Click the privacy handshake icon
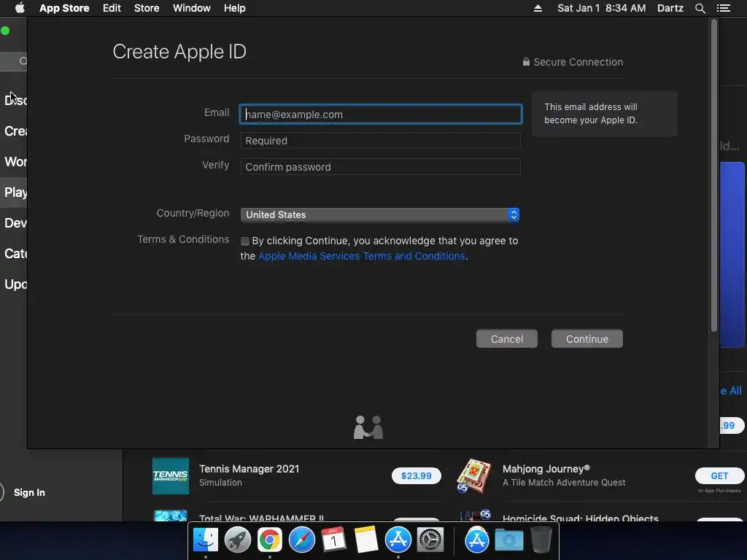This screenshot has height=560, width=747. (368, 427)
